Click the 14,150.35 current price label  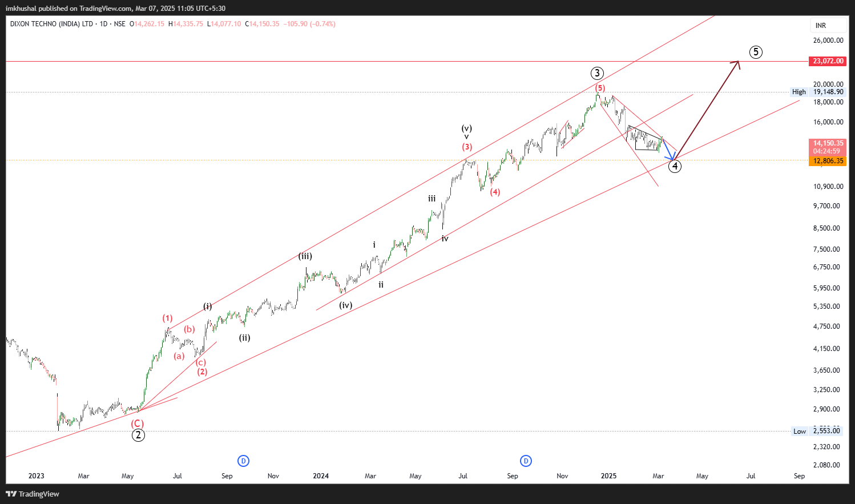(828, 143)
